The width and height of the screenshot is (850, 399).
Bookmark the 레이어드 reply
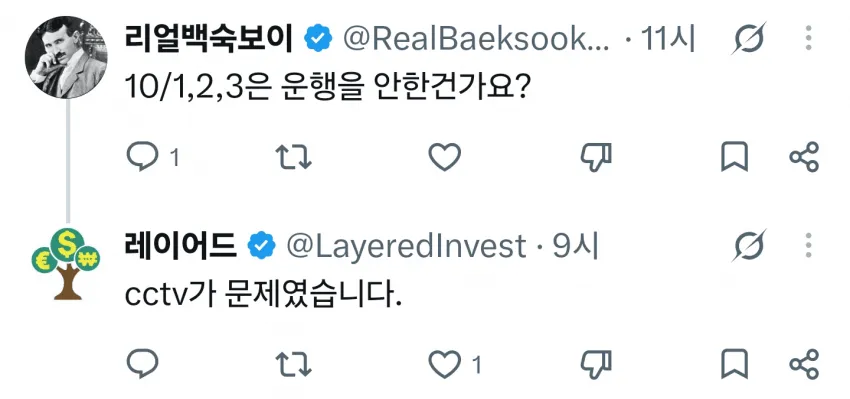735,364
